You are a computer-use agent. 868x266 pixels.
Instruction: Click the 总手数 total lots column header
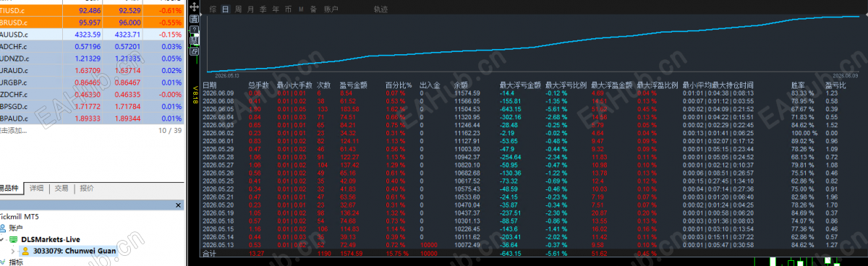258,85
